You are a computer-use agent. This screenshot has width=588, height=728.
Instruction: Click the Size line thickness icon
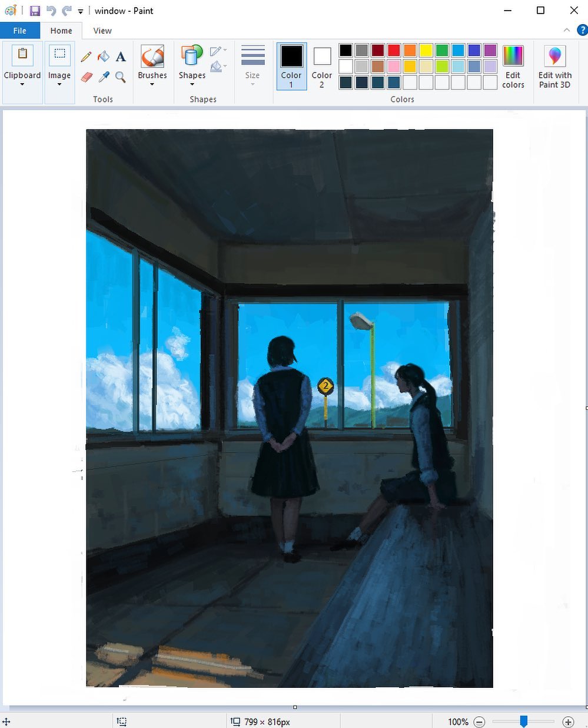point(253,56)
